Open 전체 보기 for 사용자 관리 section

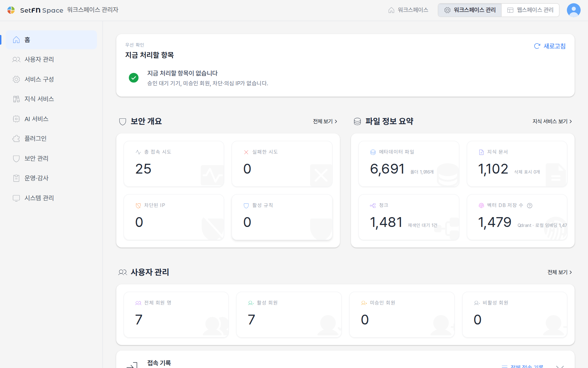(560, 272)
